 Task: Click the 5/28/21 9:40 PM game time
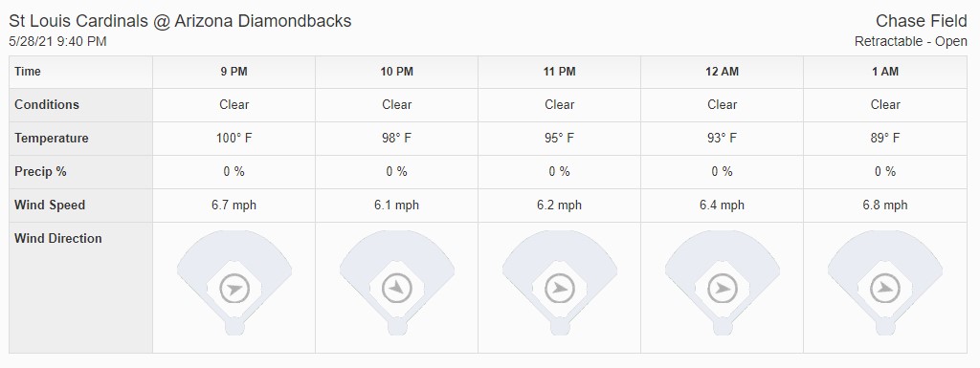57,42
